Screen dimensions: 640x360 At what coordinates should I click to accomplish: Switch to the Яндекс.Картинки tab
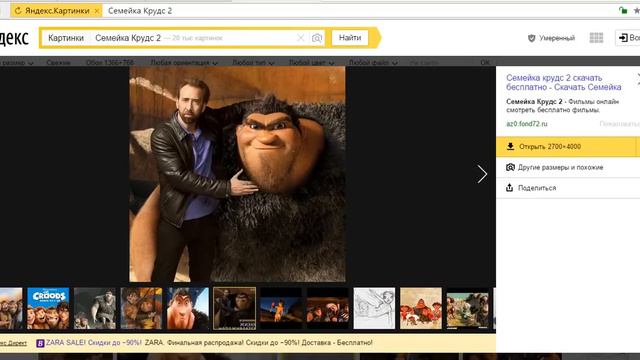coord(56,11)
